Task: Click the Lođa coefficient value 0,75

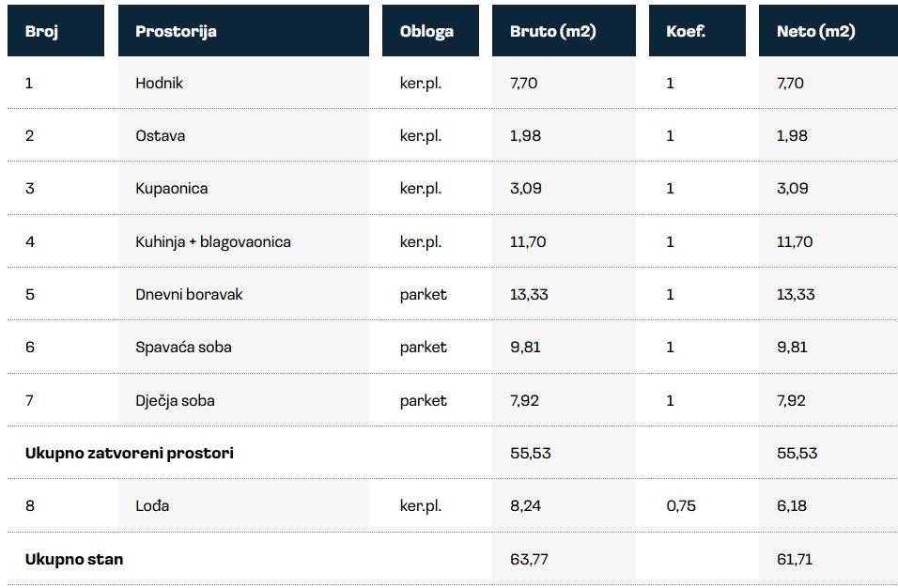Action: pyautogui.click(x=681, y=505)
